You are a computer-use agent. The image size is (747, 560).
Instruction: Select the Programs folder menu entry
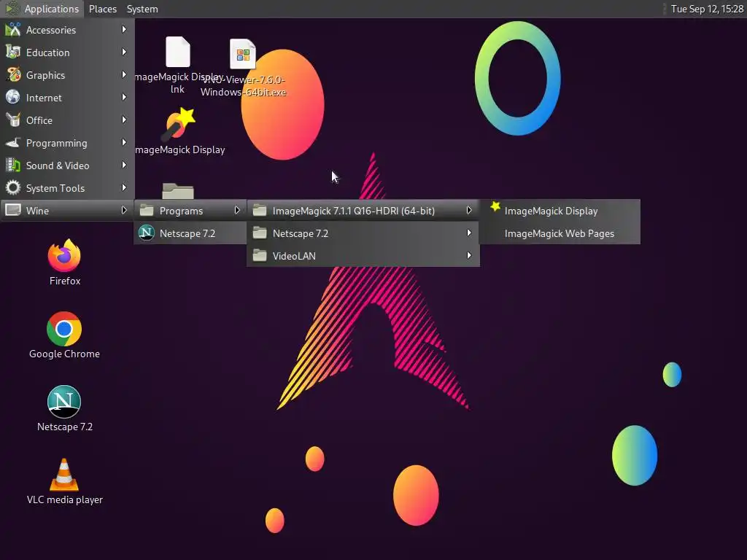point(190,211)
